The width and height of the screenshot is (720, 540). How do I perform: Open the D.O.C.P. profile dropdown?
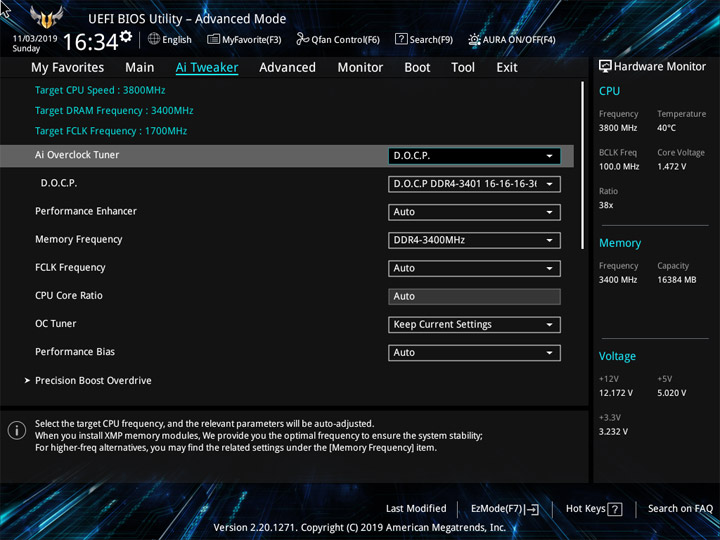click(x=474, y=184)
